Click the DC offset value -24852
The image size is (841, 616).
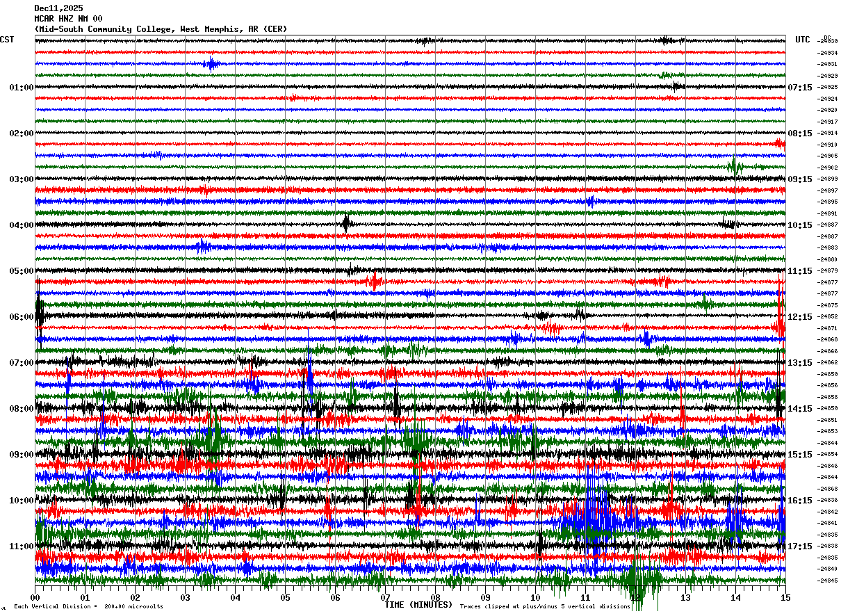[828, 316]
